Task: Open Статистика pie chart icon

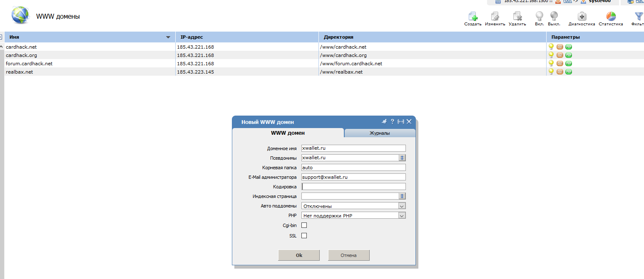Action: [611, 16]
